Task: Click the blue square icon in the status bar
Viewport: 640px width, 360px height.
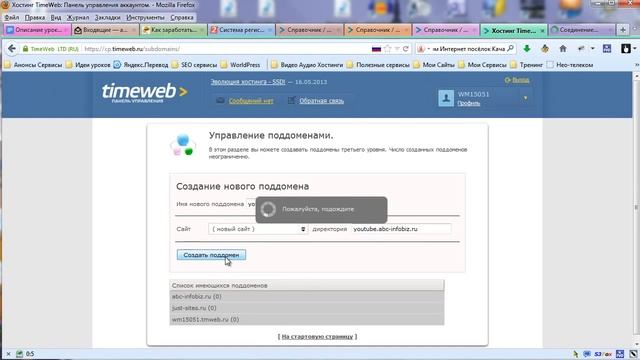Action: (x=620, y=354)
